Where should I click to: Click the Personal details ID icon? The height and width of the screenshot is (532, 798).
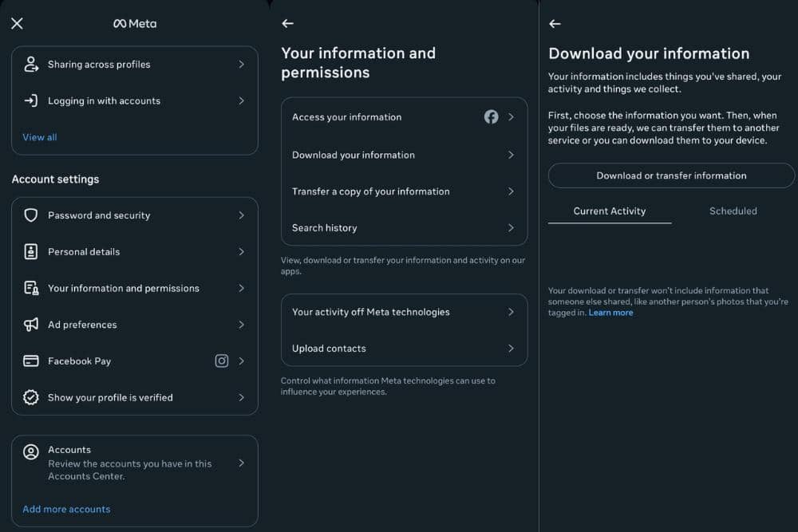(x=31, y=252)
